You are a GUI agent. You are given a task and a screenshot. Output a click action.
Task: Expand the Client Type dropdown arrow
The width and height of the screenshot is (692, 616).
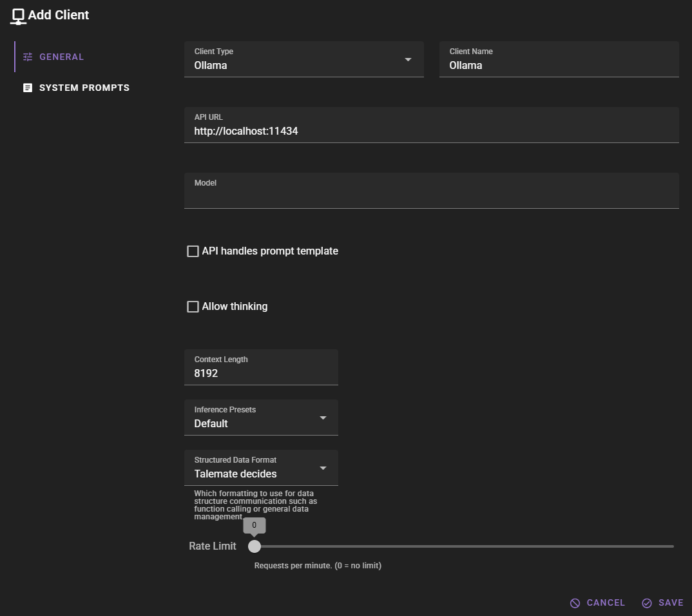pos(408,59)
